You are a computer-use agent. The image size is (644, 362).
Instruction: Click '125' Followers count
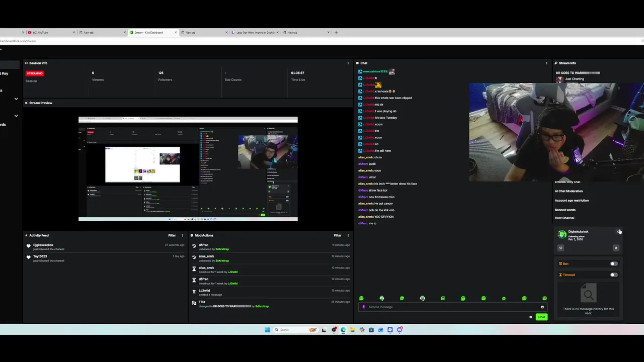click(x=161, y=73)
